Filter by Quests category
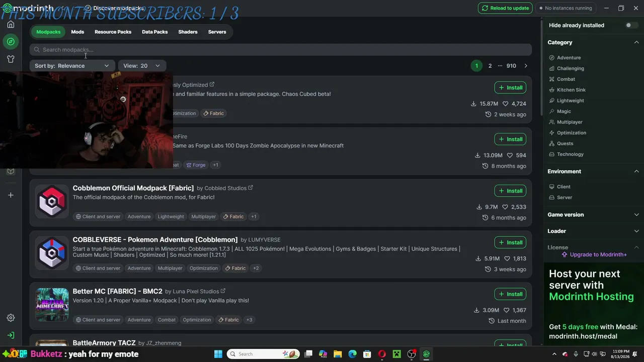Image resolution: width=644 pixels, height=362 pixels. (x=561, y=143)
